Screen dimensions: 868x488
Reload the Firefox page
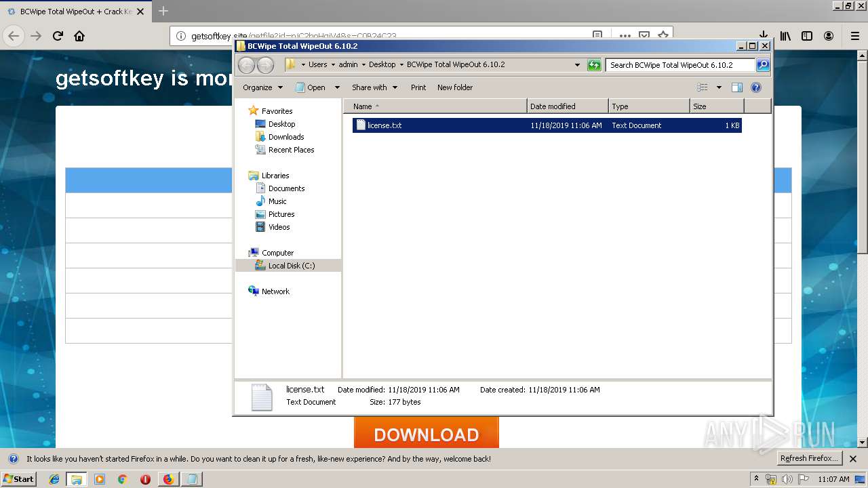pos(58,36)
